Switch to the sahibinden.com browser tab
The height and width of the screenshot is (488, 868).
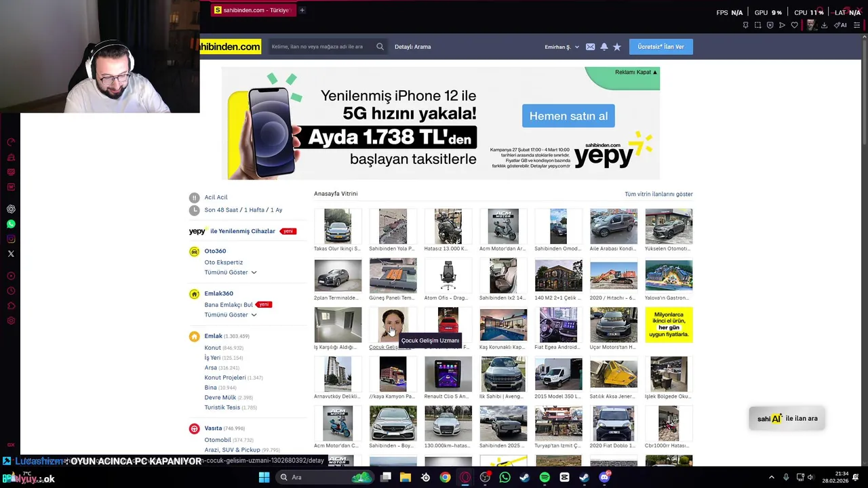coord(252,10)
